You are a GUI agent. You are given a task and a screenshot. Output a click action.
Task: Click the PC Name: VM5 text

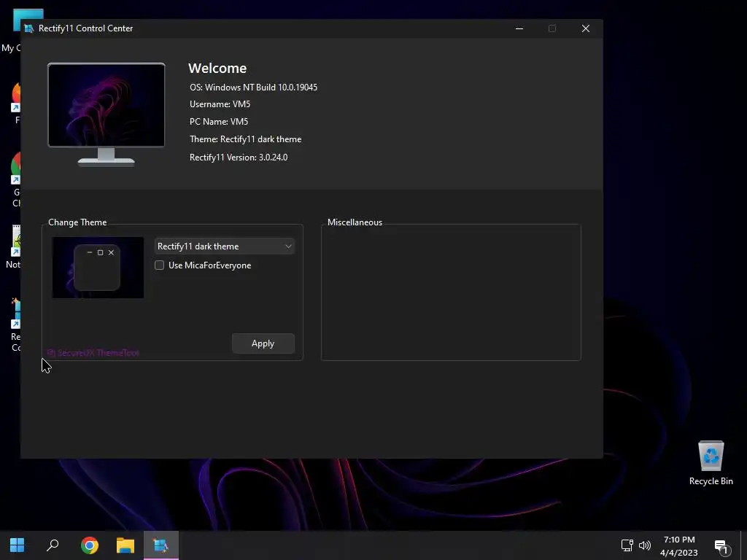[x=219, y=122]
